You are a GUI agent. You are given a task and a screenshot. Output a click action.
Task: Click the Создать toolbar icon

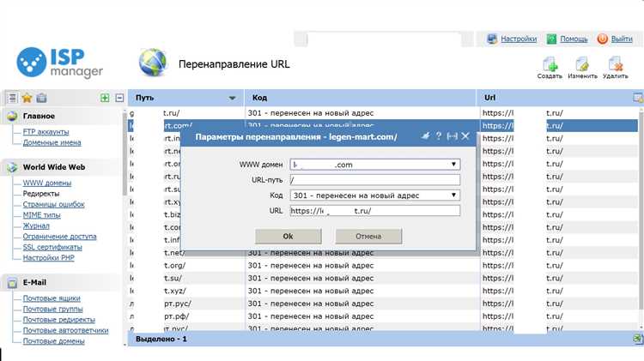[x=550, y=68]
